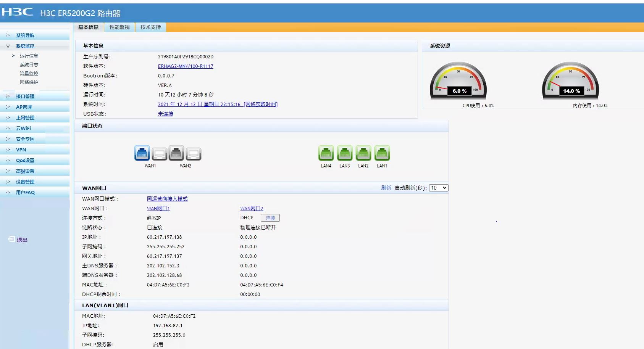644x349 pixels.
Task: Click the dark gray WAN2 port icon
Action: [176, 153]
